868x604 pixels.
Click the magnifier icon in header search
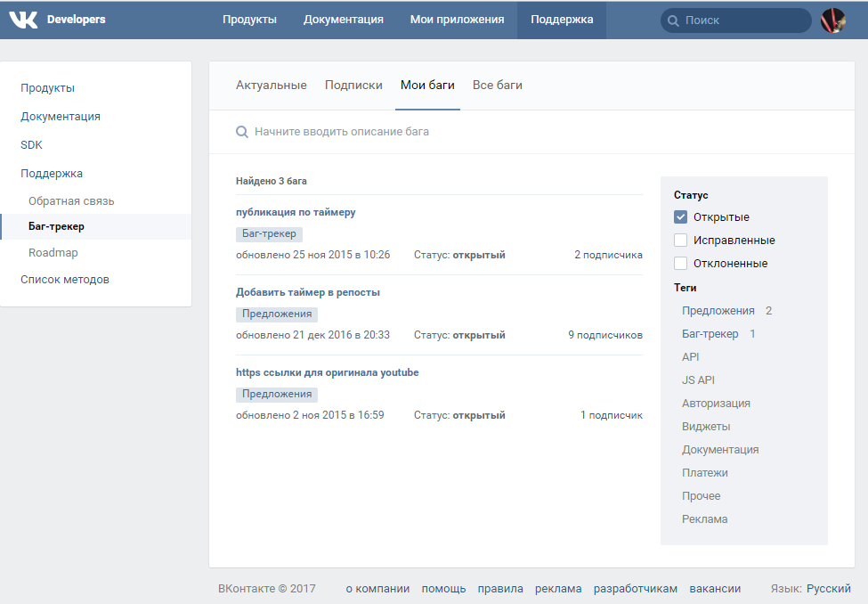click(673, 20)
